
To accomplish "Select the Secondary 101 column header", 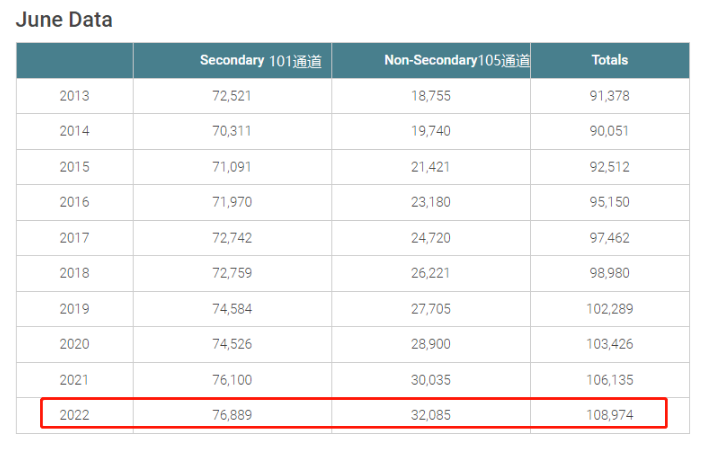I will (260, 61).
